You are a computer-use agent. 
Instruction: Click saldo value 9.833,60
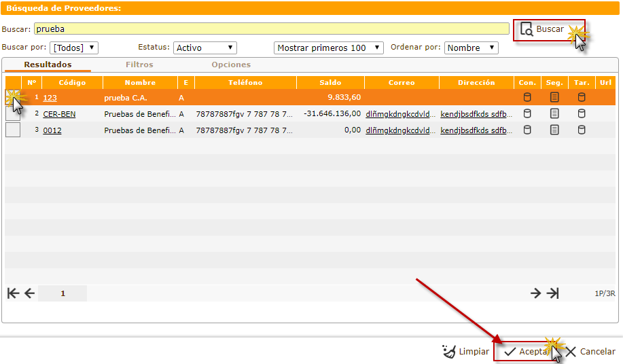344,97
